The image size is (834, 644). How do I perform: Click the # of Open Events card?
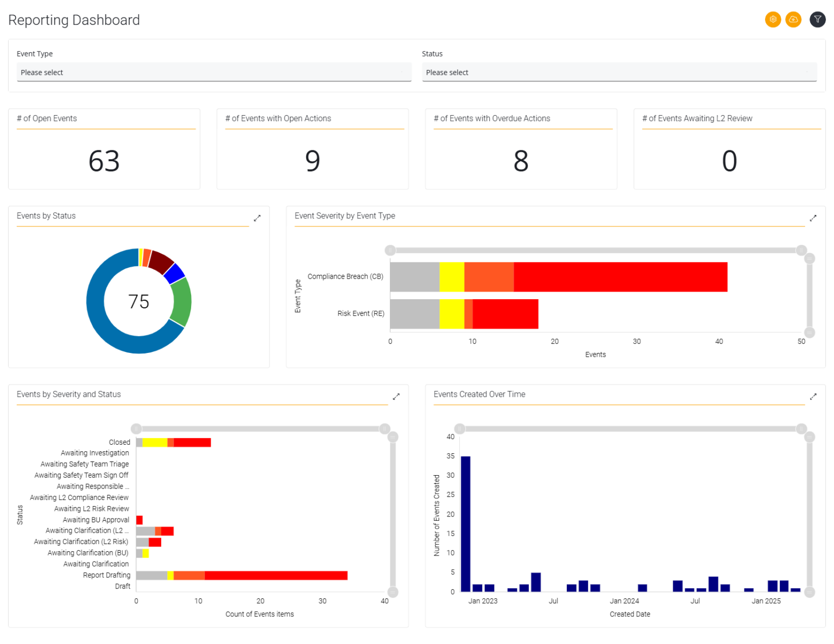coord(104,149)
